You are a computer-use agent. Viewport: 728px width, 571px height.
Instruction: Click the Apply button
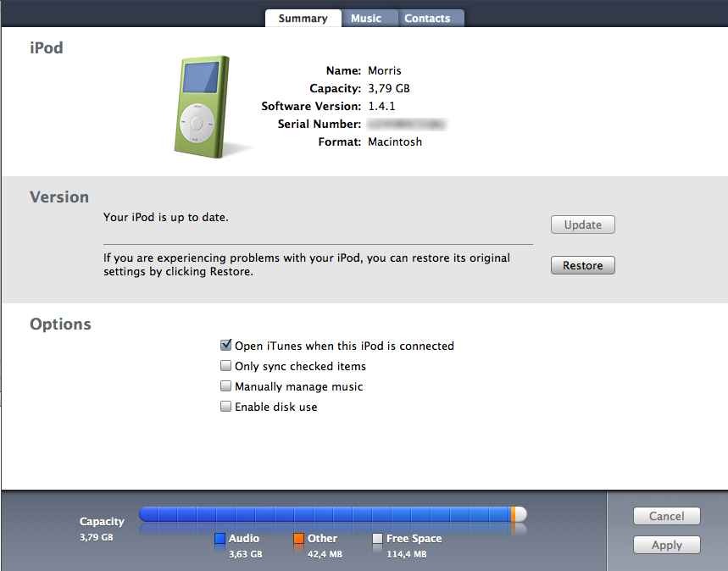[x=667, y=545]
